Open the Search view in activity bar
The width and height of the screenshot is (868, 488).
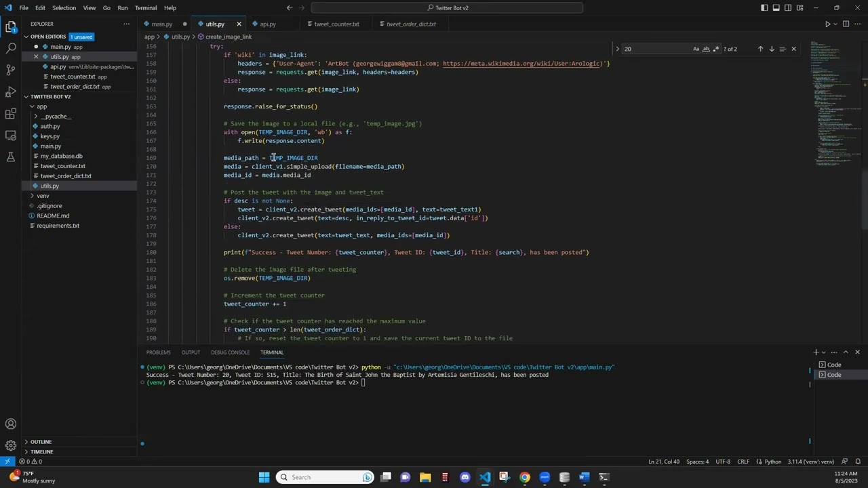11,48
